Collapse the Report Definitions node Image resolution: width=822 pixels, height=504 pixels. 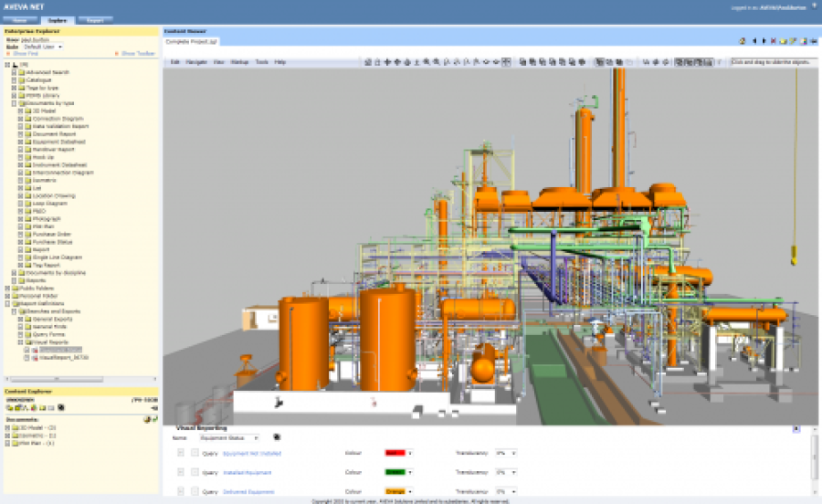(7, 304)
